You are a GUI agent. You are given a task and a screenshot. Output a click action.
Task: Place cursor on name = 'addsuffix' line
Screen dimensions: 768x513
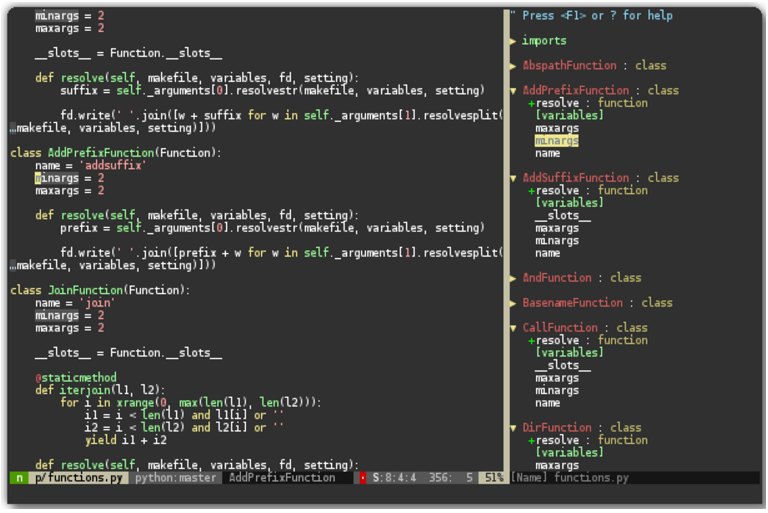point(91,166)
